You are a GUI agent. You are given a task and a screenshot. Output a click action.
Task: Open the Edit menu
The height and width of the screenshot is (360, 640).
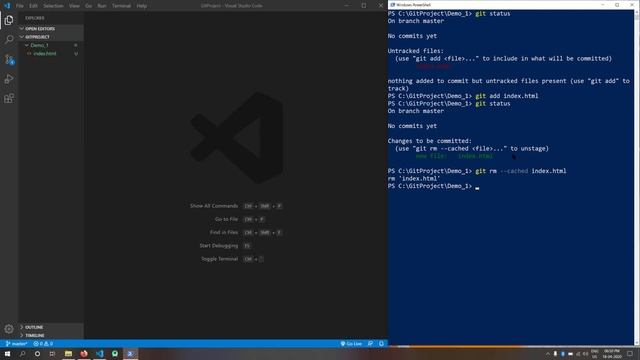click(x=33, y=6)
